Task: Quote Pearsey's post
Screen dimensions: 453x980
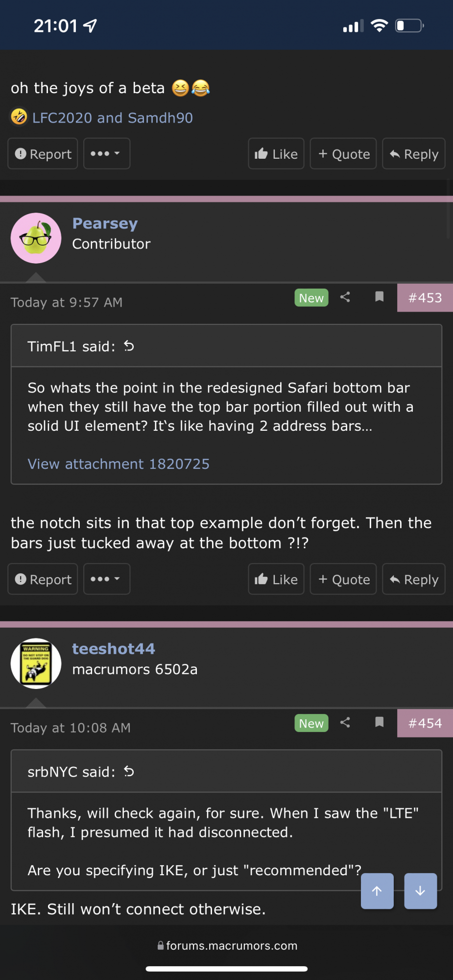Action: point(343,579)
